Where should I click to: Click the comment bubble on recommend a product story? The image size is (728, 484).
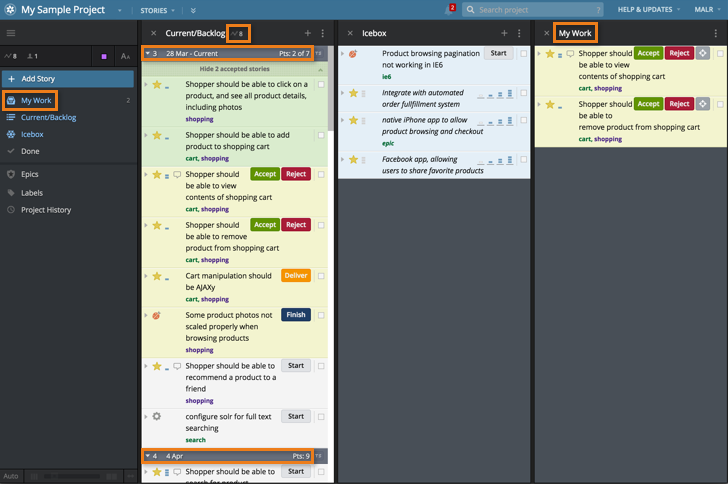(x=177, y=366)
